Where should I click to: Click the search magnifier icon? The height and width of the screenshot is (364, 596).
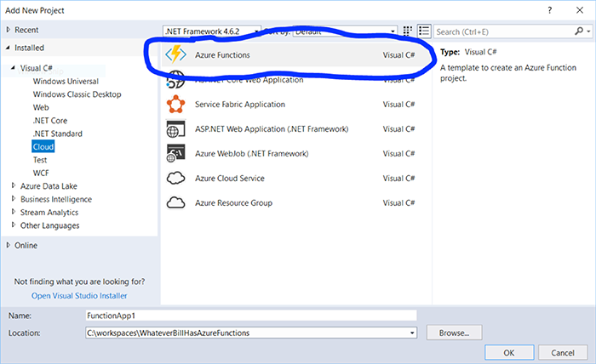pos(578,31)
